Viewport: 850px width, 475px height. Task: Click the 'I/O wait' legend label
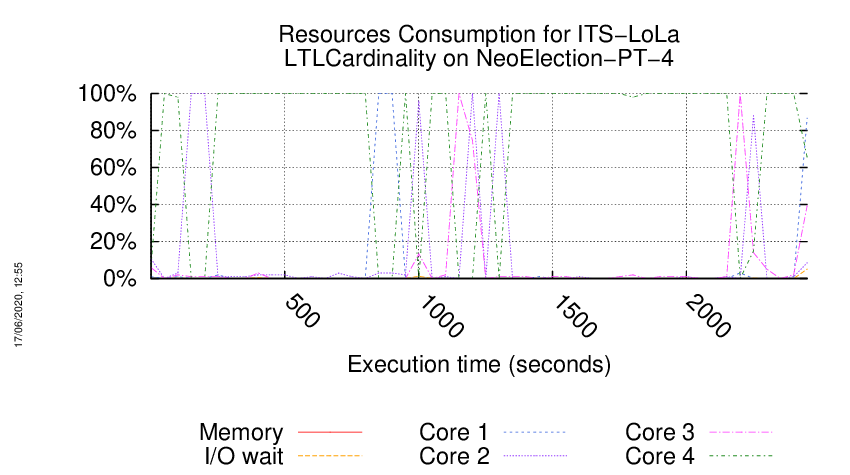244,456
